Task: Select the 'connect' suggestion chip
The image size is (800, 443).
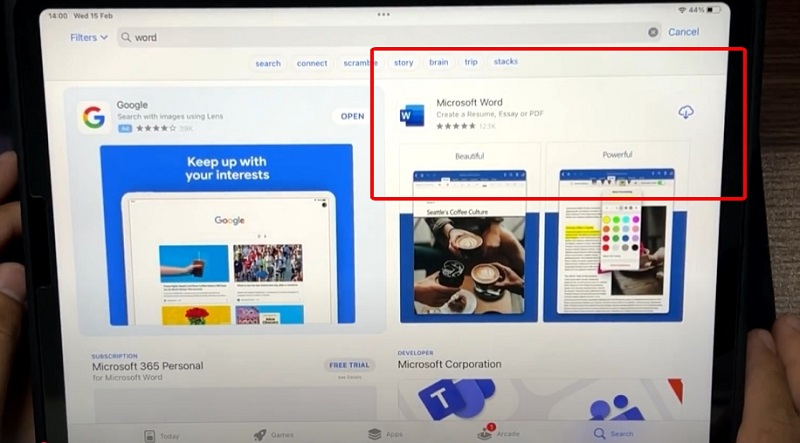Action: tap(312, 63)
